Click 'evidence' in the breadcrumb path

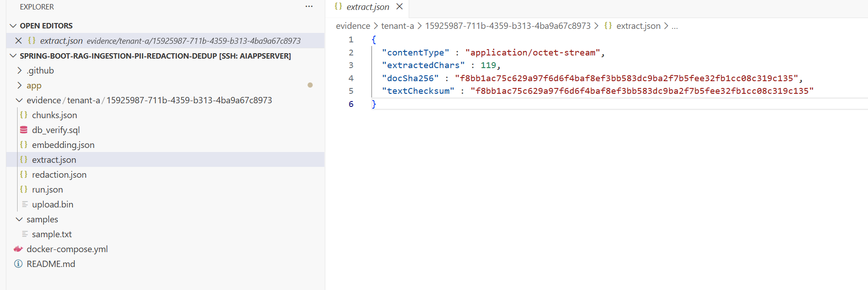(353, 26)
